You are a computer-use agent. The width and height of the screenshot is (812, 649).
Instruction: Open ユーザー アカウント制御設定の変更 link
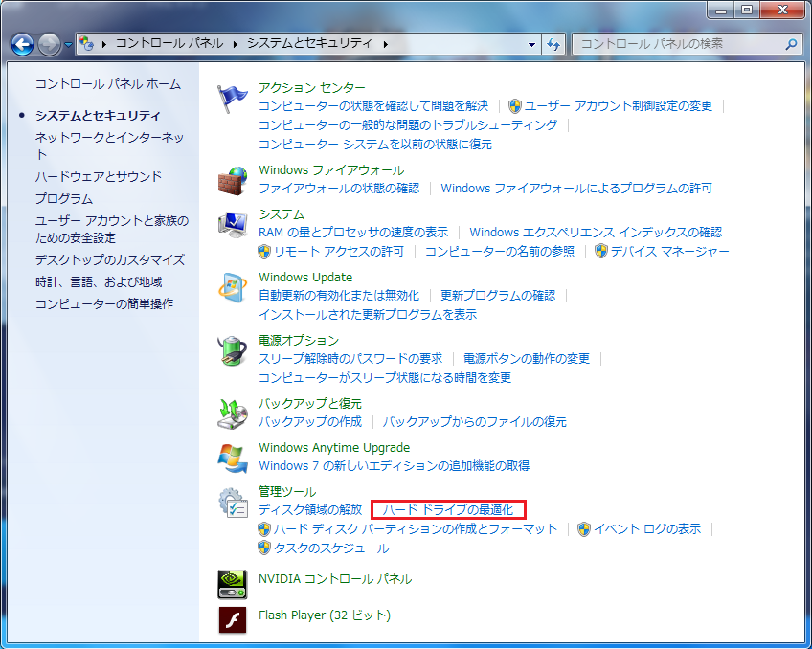619,106
